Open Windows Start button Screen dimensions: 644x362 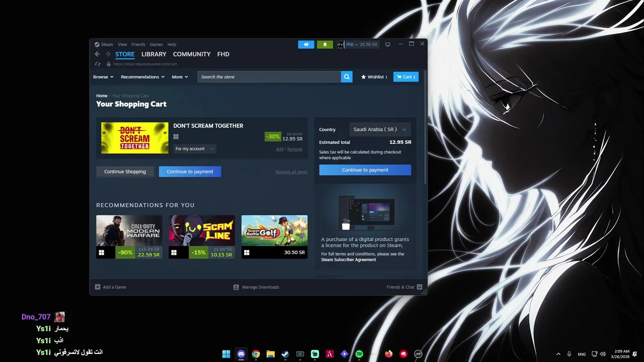click(226, 354)
